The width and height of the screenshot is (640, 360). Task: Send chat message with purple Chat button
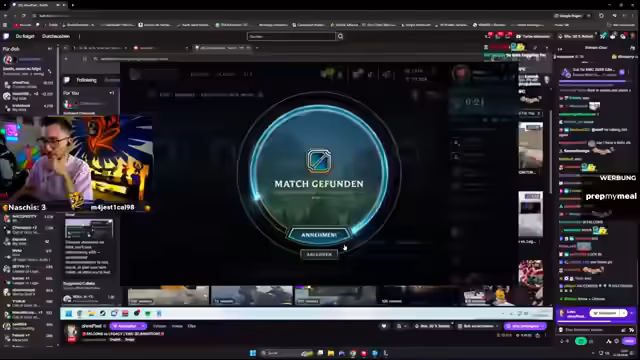coord(629,341)
